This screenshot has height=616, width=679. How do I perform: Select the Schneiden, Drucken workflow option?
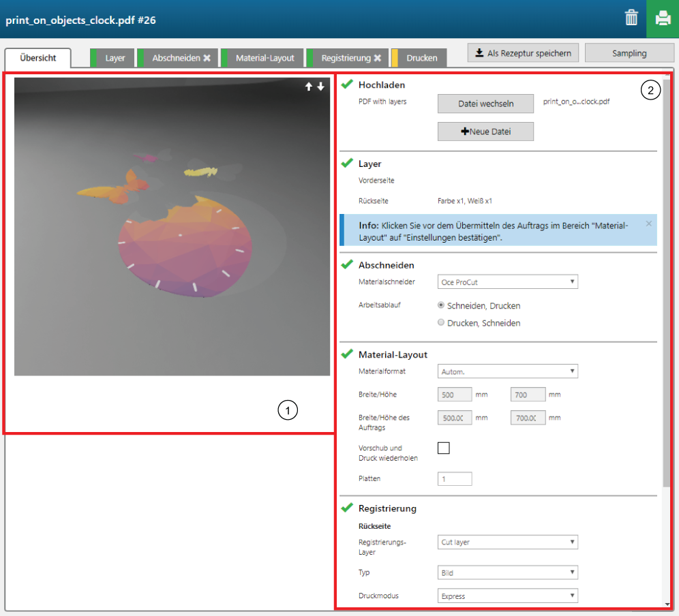(x=441, y=305)
